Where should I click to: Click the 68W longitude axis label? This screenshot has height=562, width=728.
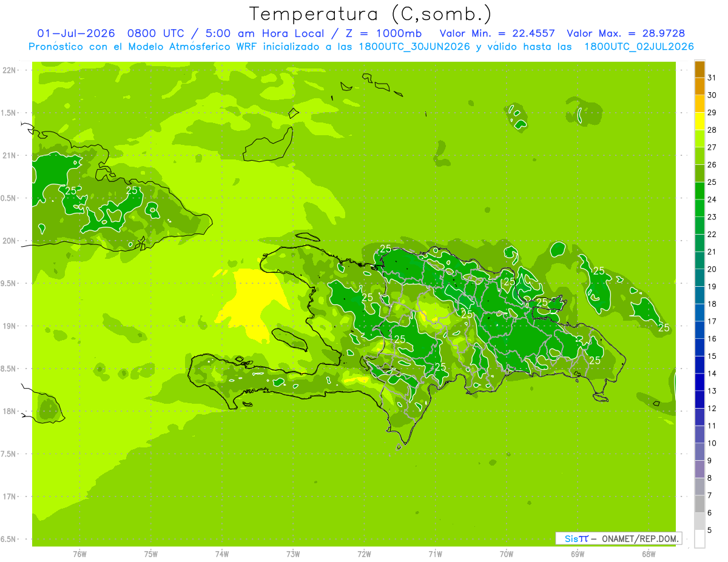(649, 554)
